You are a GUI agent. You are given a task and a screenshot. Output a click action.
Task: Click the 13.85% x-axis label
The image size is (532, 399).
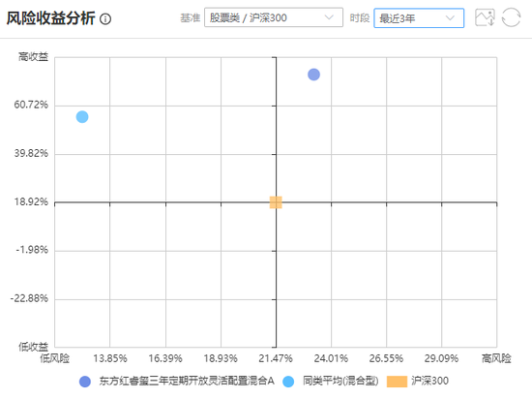tap(110, 358)
